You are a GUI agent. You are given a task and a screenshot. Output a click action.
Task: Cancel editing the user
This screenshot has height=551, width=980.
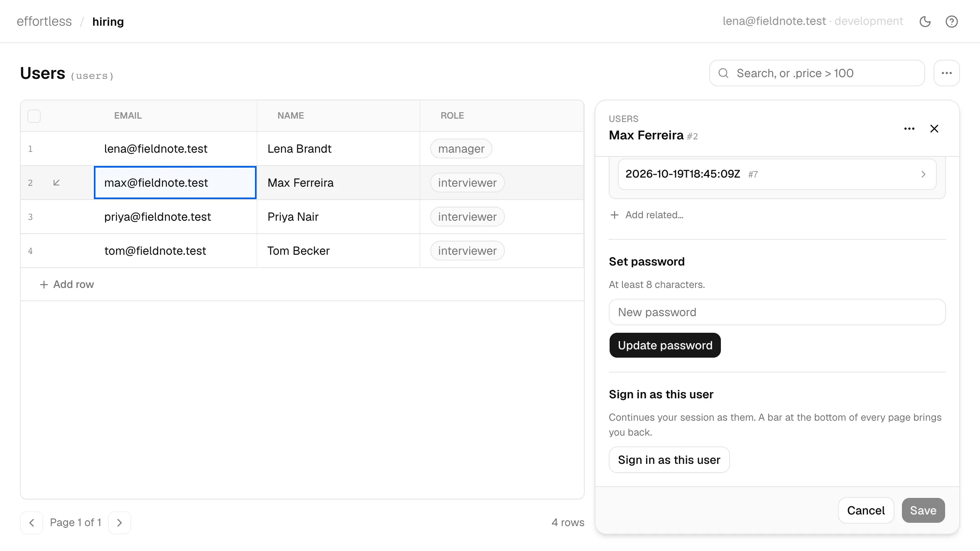[866, 510]
